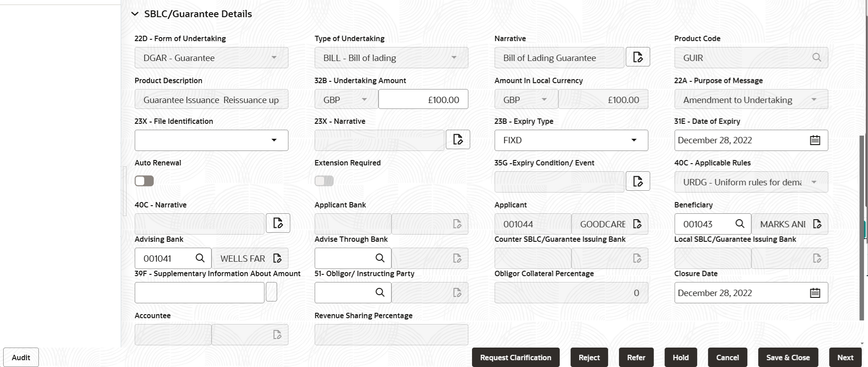Screen dimensions: 868x367
Task: Open the 23X Narrative edit icon
Action: point(458,139)
